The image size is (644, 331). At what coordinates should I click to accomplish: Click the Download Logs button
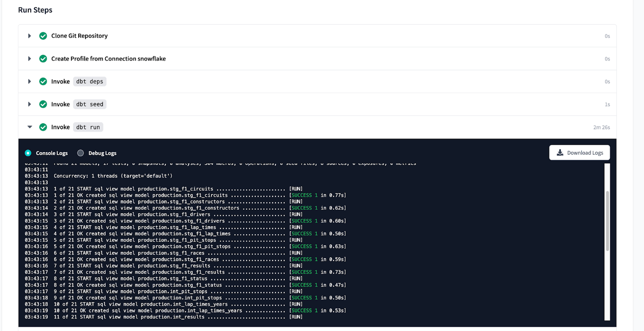point(579,153)
